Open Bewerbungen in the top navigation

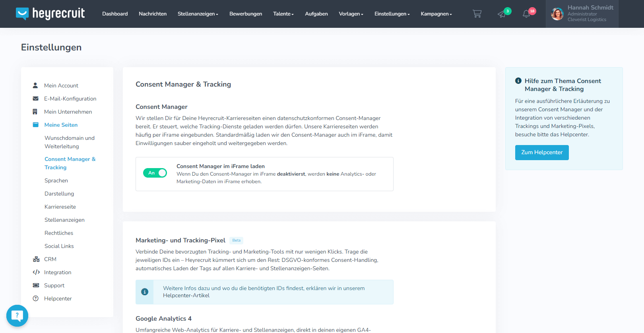coord(246,14)
